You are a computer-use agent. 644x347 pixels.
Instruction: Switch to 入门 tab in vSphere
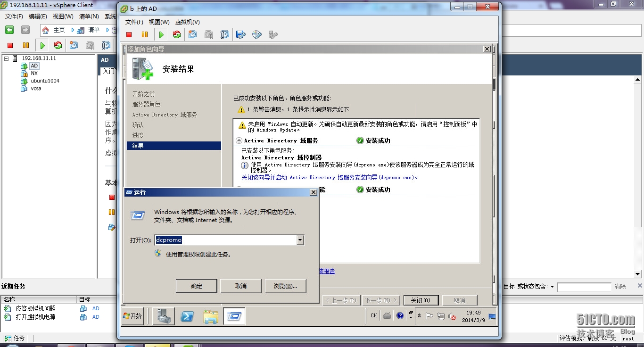coord(109,71)
